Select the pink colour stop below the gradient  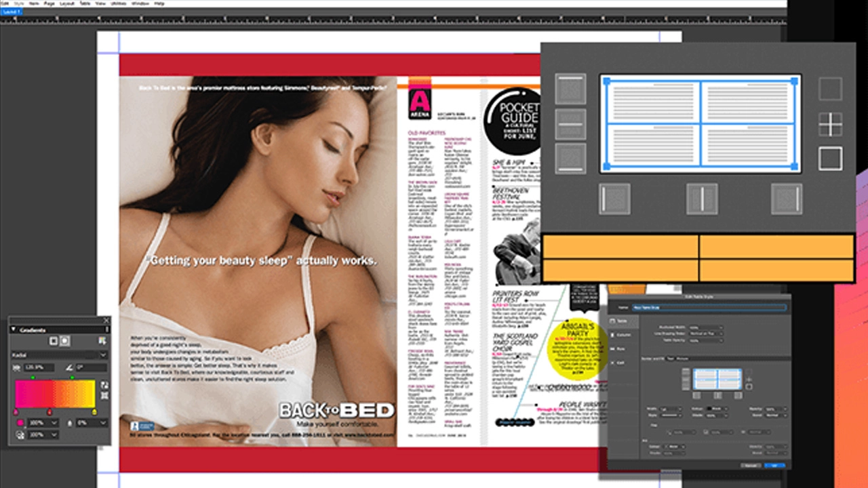(16, 412)
